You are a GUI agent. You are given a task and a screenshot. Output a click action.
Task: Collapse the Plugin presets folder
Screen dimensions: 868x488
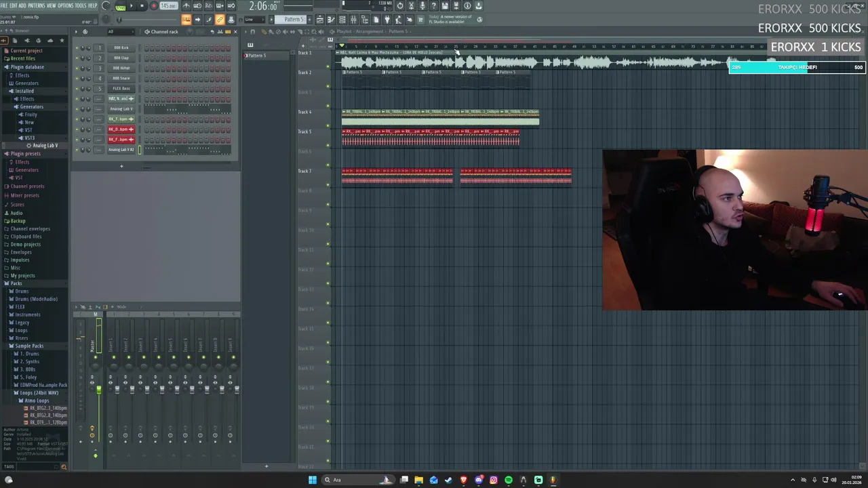coord(26,154)
